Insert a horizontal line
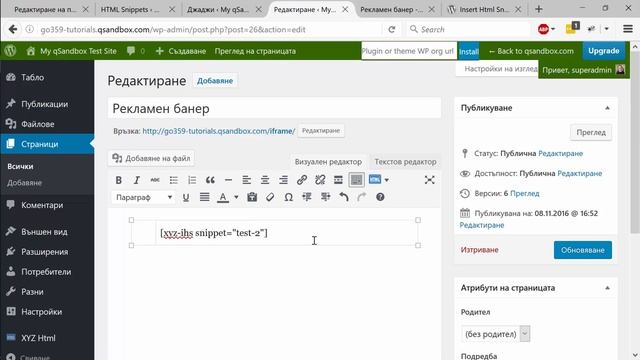The height and width of the screenshot is (360, 640). (228, 180)
